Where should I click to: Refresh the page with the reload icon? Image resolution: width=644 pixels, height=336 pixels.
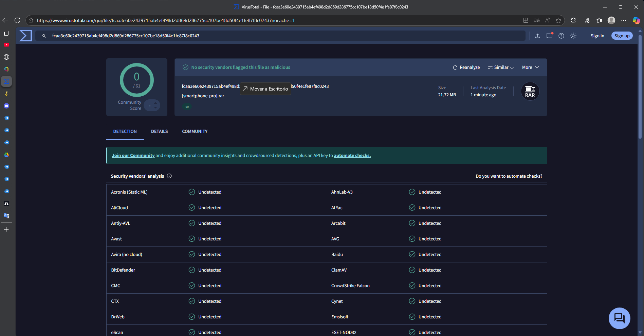[x=17, y=20]
